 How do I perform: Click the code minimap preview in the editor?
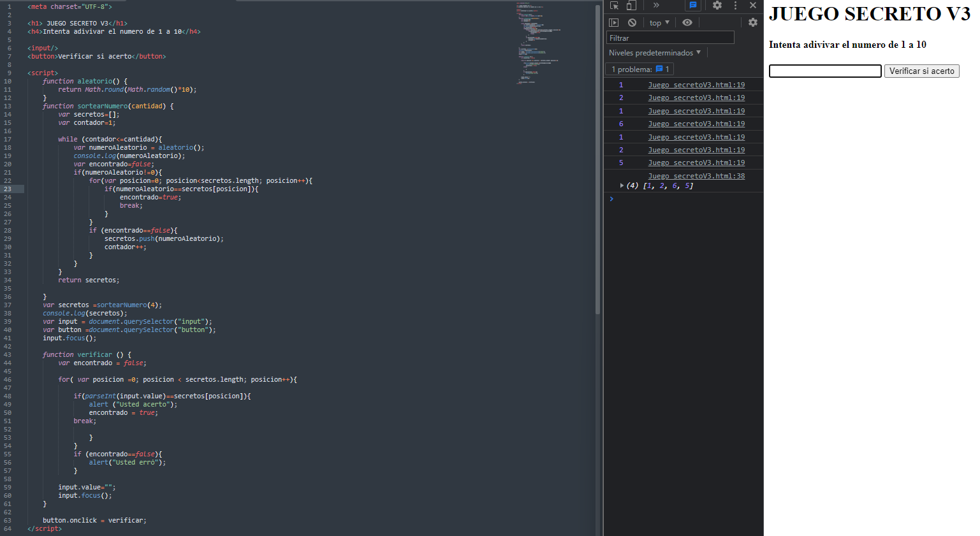tap(539, 43)
